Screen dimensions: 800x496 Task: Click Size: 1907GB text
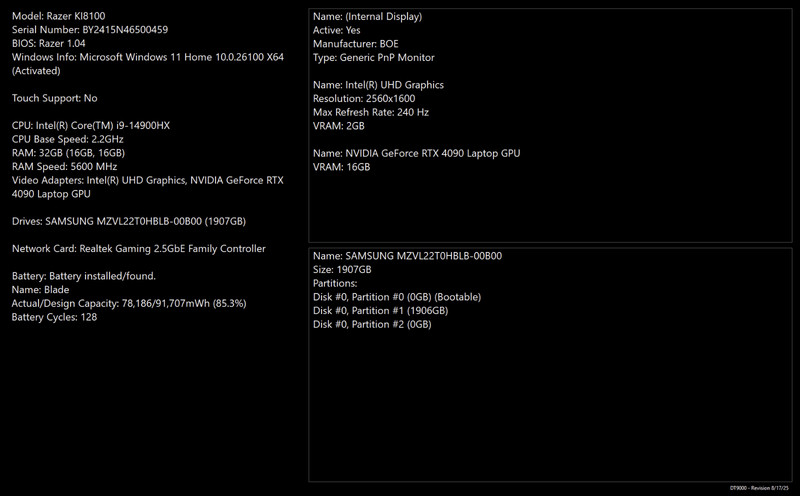[x=342, y=270]
